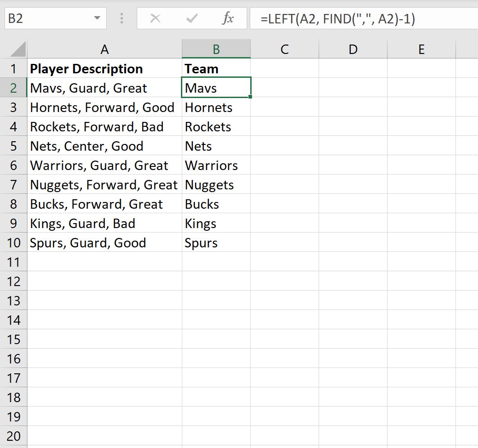The width and height of the screenshot is (478, 448).
Task: Select row 10 header
Action: pos(14,242)
